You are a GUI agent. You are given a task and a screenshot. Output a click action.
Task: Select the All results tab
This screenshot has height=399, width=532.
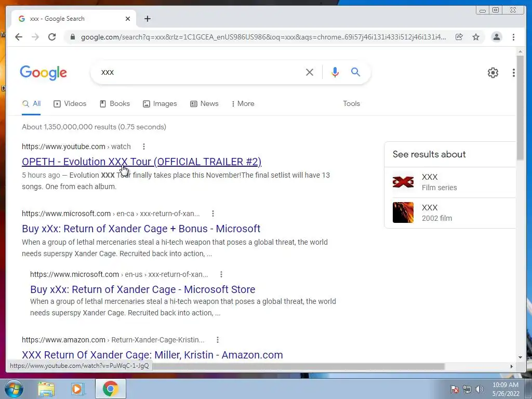tap(31, 104)
